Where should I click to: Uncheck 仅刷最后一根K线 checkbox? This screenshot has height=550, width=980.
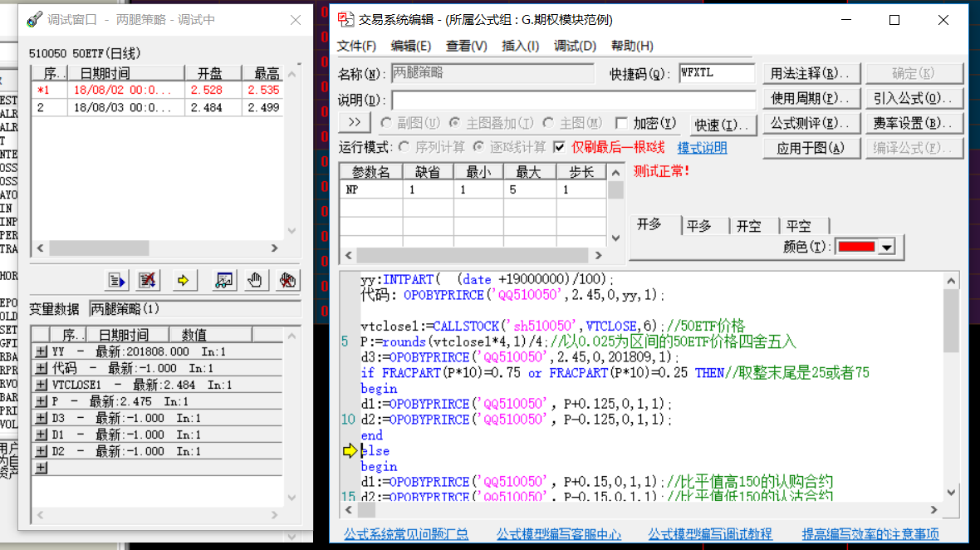[x=560, y=147]
